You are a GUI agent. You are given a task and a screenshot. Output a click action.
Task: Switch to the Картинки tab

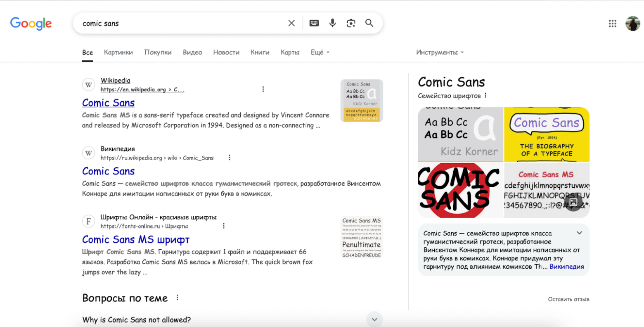point(118,52)
